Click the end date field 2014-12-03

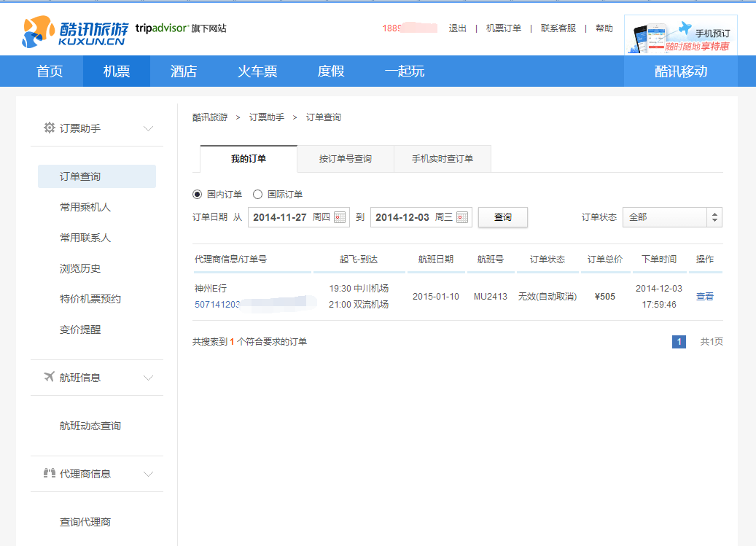coord(421,217)
